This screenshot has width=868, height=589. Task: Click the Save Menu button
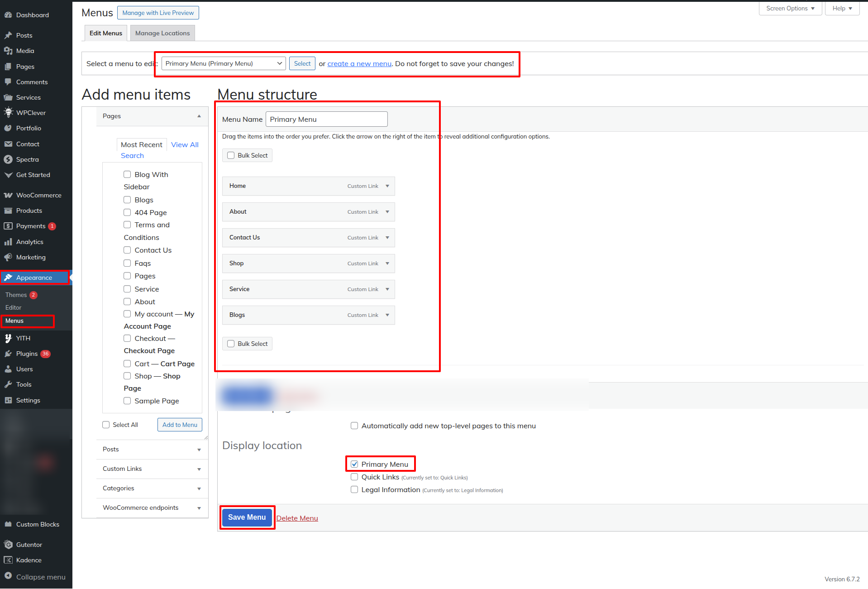point(247,517)
